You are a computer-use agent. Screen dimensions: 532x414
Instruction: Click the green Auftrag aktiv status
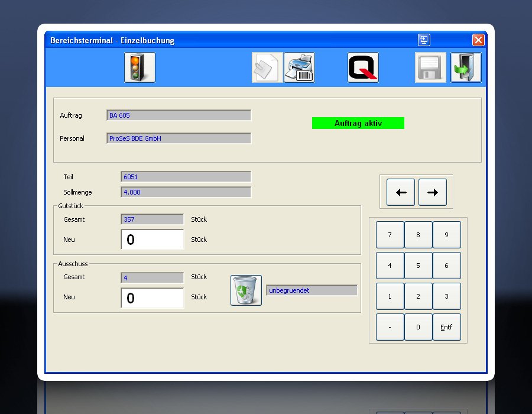pyautogui.click(x=358, y=123)
